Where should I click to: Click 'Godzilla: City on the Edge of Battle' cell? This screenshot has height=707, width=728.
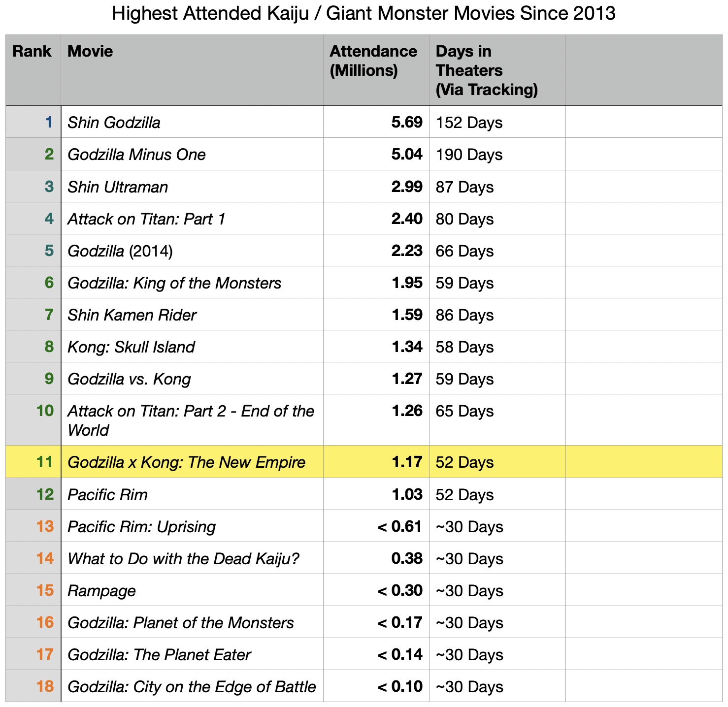tap(192, 686)
